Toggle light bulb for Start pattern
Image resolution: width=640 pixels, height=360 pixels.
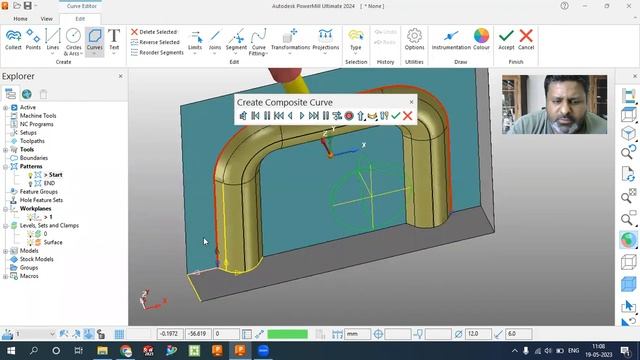[30, 175]
